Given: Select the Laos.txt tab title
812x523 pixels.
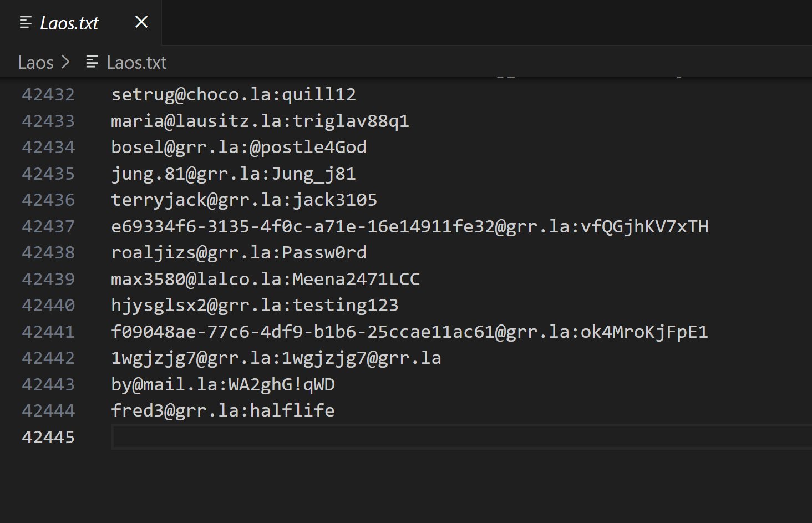Looking at the screenshot, I should (x=69, y=23).
